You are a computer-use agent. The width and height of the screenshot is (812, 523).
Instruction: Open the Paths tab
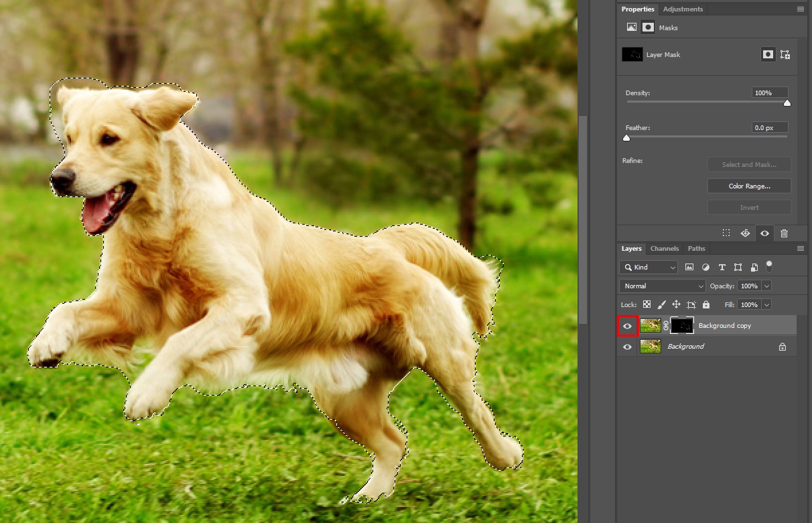click(x=696, y=249)
